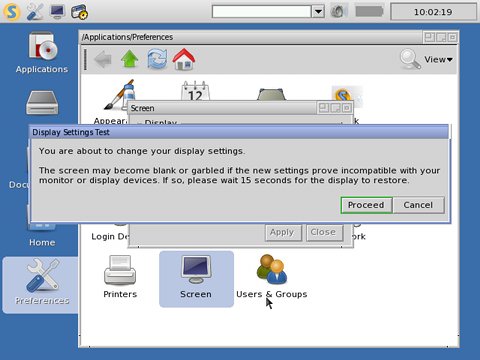The image size is (480, 360).
Task: Reload the folder with the refresh icon
Action: [x=157, y=59]
